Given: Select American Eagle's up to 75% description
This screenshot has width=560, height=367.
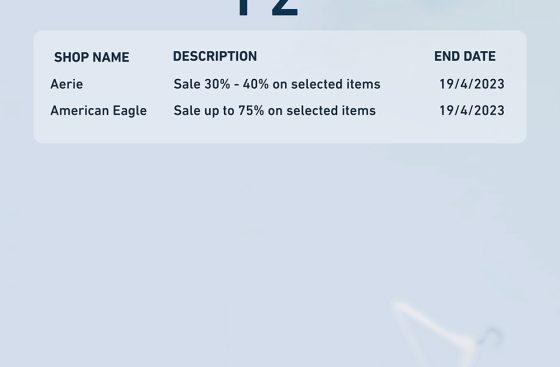Looking at the screenshot, I should click(x=275, y=111).
